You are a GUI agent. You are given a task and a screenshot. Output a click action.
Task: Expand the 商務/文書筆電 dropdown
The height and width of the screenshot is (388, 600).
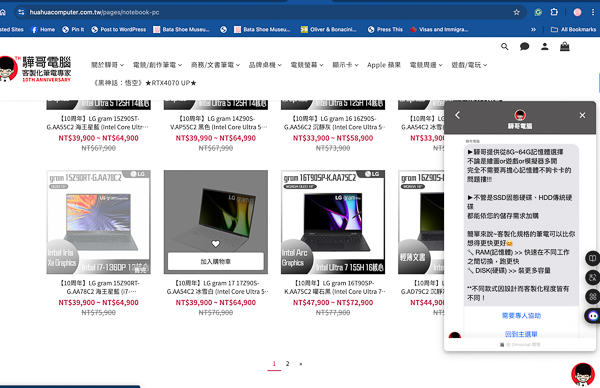(x=215, y=65)
